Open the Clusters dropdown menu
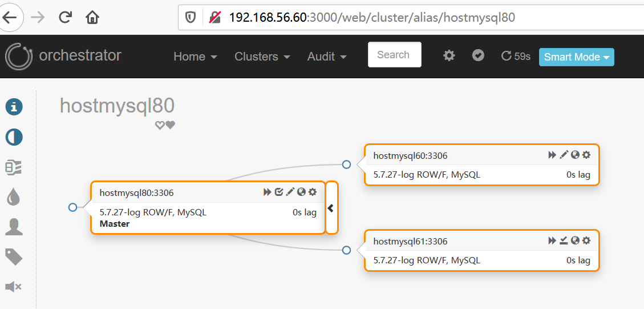644x309 pixels. [x=262, y=57]
